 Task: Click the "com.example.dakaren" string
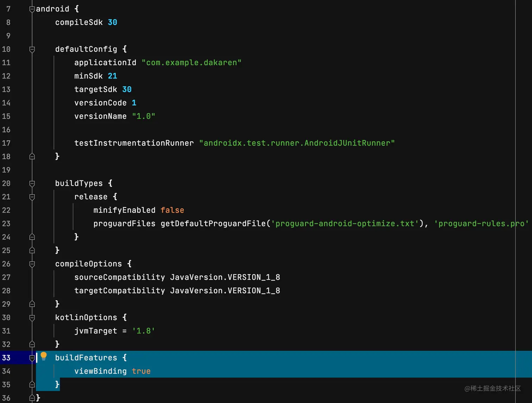191,63
